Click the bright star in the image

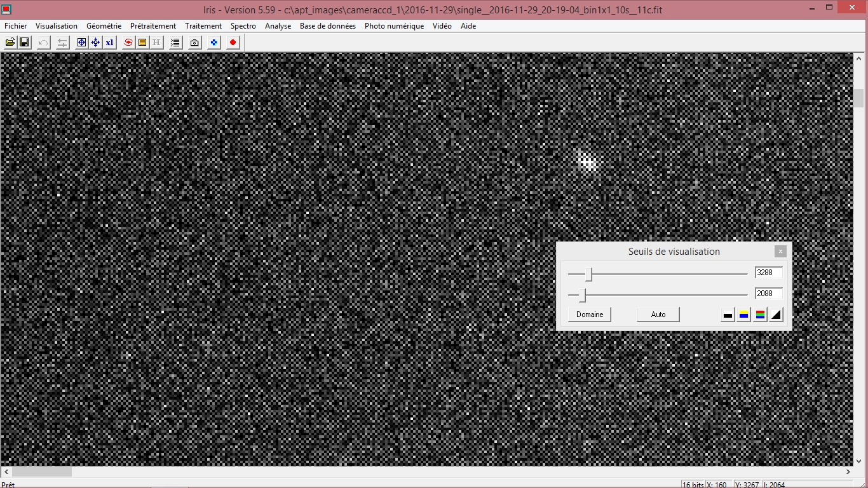click(x=588, y=163)
